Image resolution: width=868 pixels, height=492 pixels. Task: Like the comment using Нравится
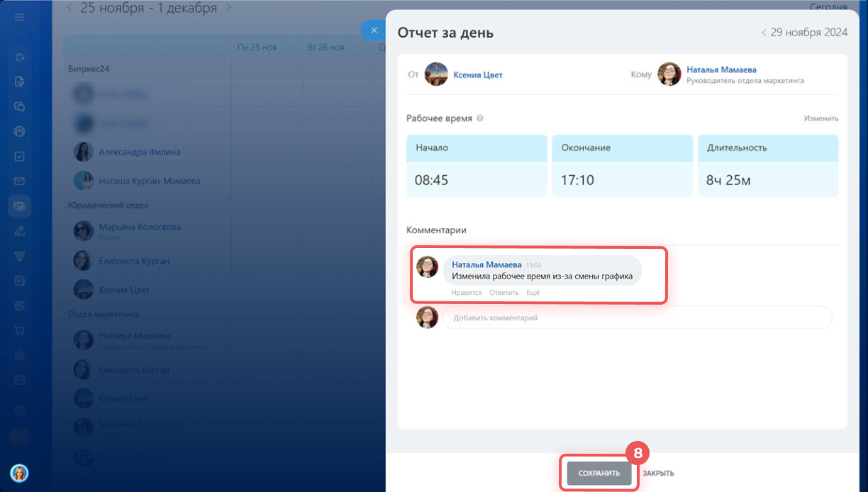[466, 293]
